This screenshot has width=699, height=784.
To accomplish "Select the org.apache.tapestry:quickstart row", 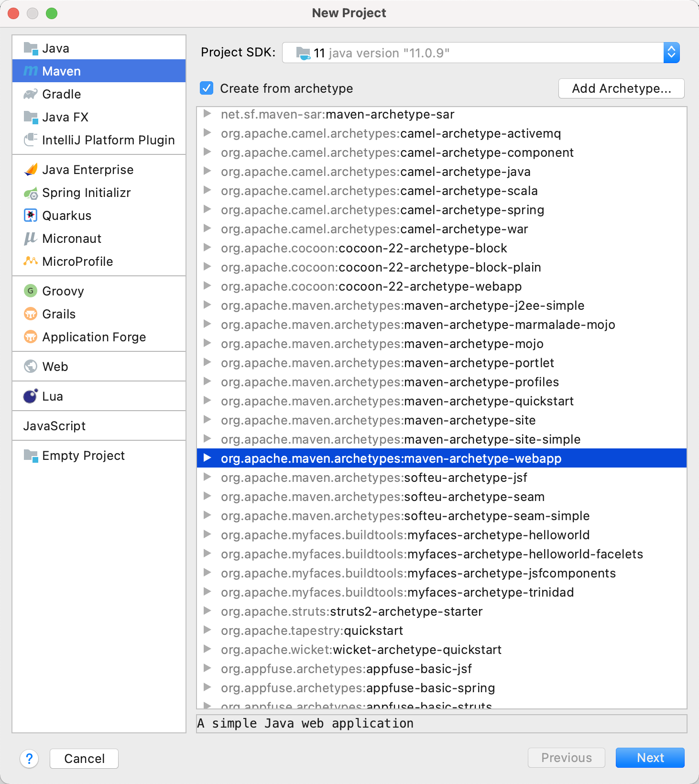I will (x=442, y=631).
